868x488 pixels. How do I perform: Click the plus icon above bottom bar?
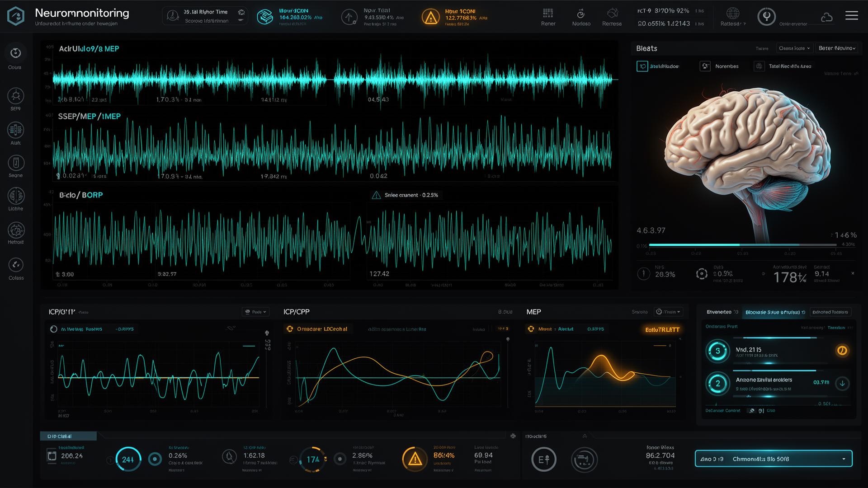tap(513, 436)
